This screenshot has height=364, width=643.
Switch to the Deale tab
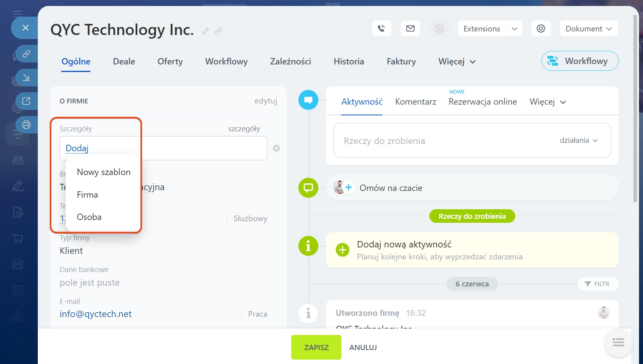click(x=124, y=62)
